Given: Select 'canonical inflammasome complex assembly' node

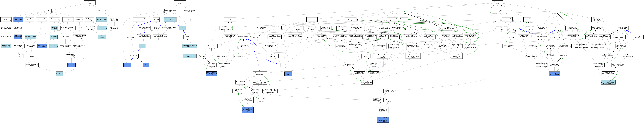Looking at the screenshot, I should click(627, 56).
